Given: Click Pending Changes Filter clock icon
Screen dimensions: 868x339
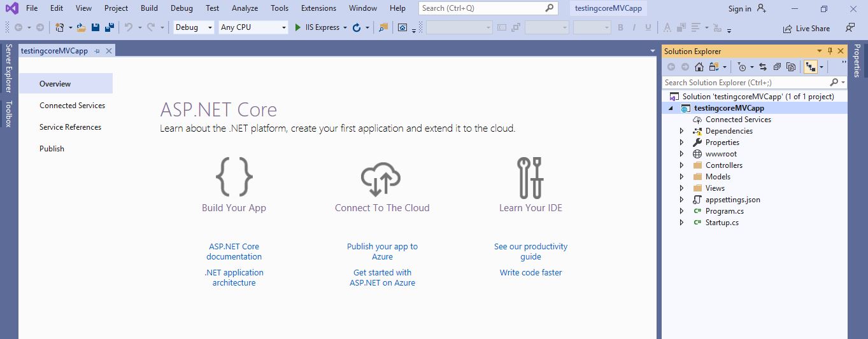Looking at the screenshot, I should click(742, 67).
